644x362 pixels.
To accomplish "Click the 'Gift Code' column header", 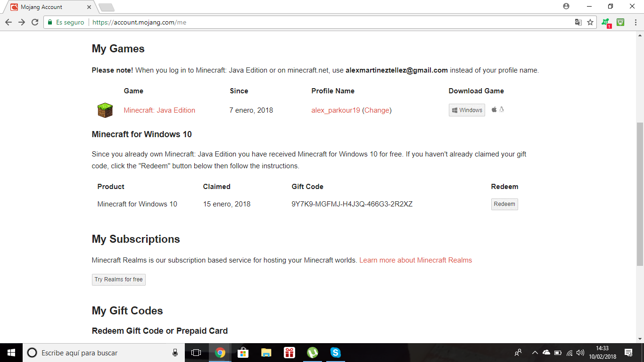I will 307,187.
